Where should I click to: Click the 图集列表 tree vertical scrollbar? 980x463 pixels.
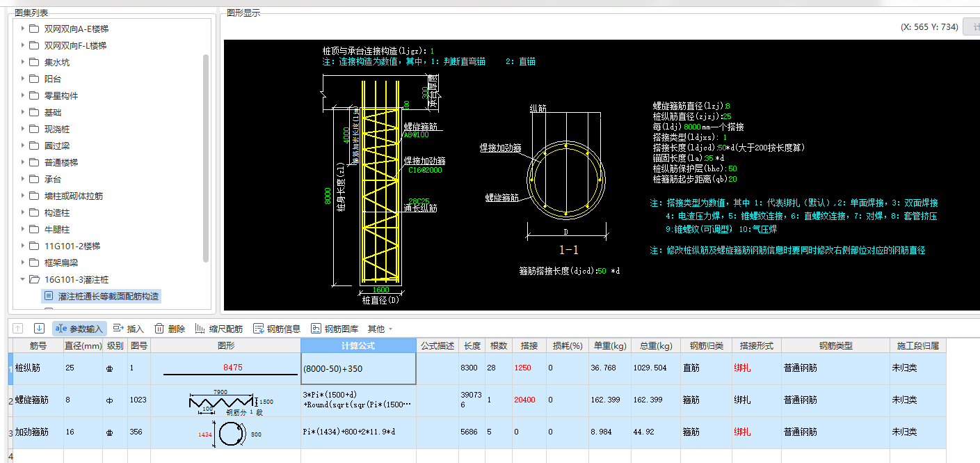pyautogui.click(x=206, y=158)
